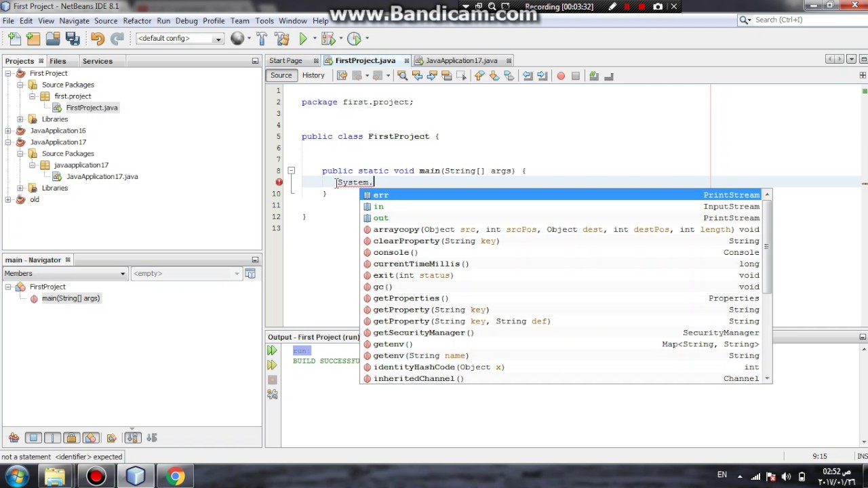Click the Find Previous Occurrence icon
868x488 pixels.
pos(417,76)
